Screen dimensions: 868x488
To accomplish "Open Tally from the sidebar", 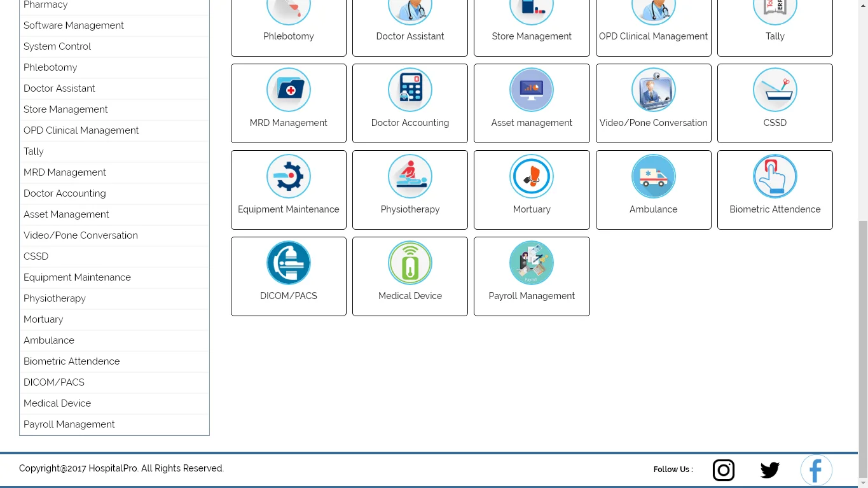I will [x=114, y=151].
